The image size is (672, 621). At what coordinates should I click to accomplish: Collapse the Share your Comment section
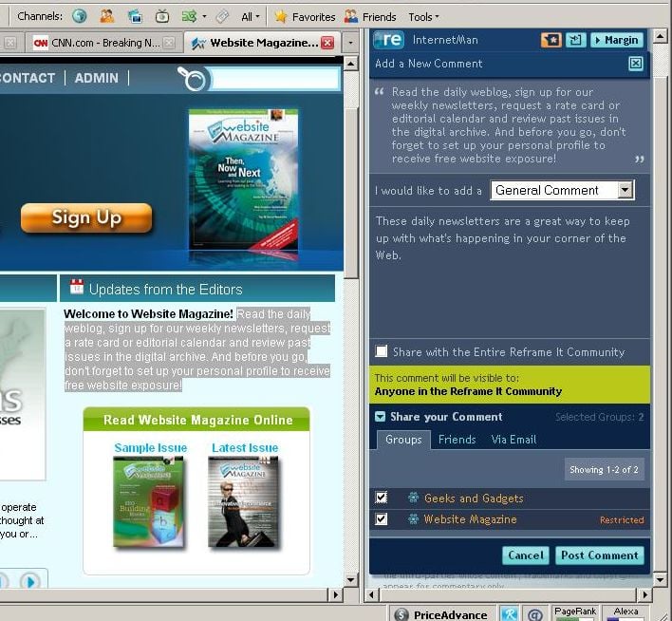[x=380, y=417]
